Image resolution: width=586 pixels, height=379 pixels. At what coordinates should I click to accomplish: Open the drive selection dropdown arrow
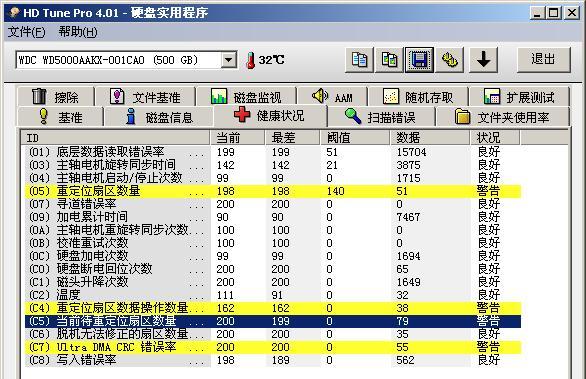click(228, 60)
